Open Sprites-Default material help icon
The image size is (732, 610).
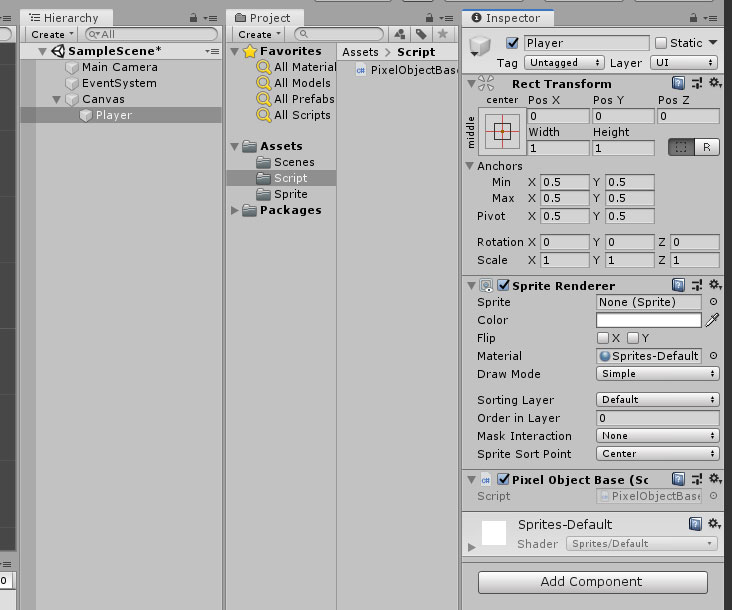point(695,524)
